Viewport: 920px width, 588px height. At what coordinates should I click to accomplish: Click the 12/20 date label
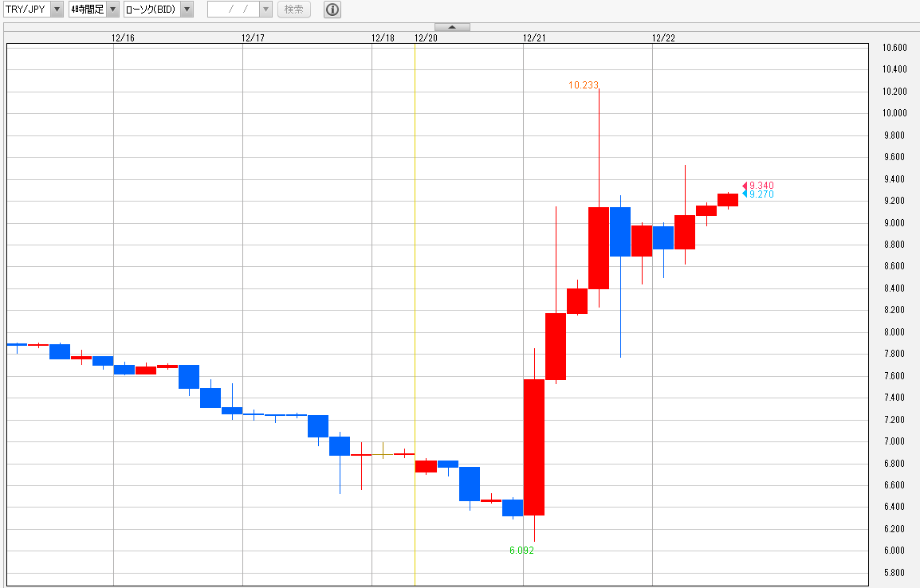coord(426,38)
